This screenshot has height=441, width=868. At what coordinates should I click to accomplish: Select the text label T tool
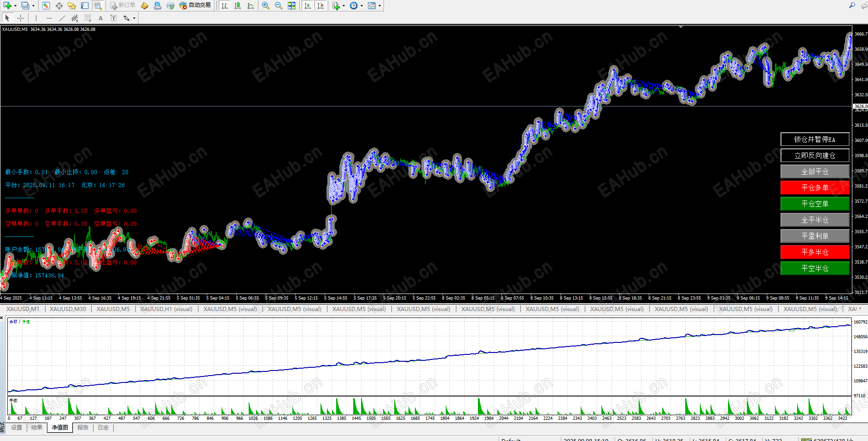point(113,18)
